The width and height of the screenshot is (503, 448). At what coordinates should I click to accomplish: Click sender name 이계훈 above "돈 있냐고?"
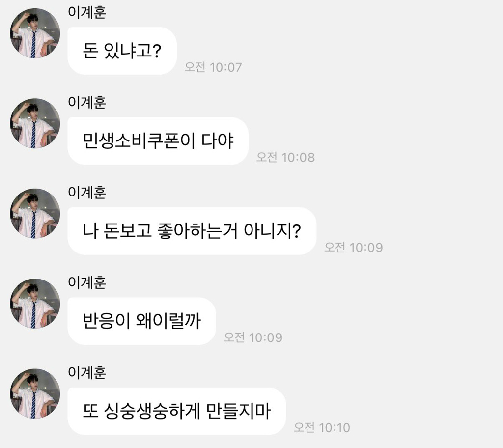(87, 12)
